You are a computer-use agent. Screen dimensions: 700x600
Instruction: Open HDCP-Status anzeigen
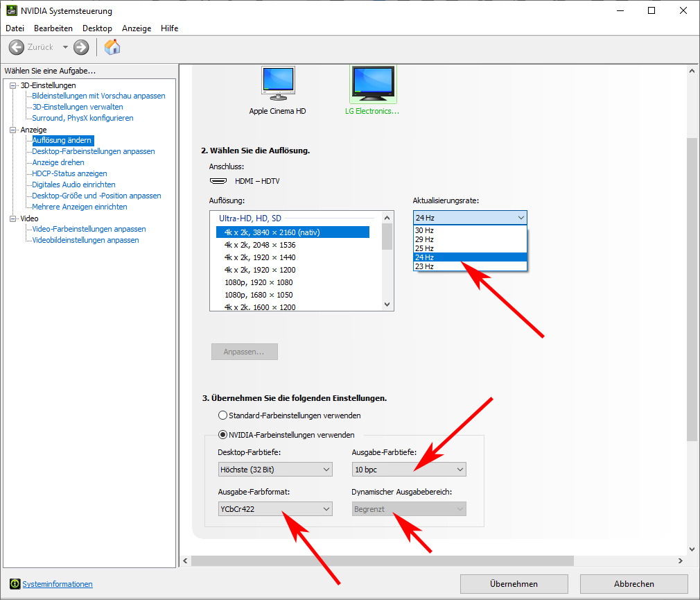click(x=69, y=173)
